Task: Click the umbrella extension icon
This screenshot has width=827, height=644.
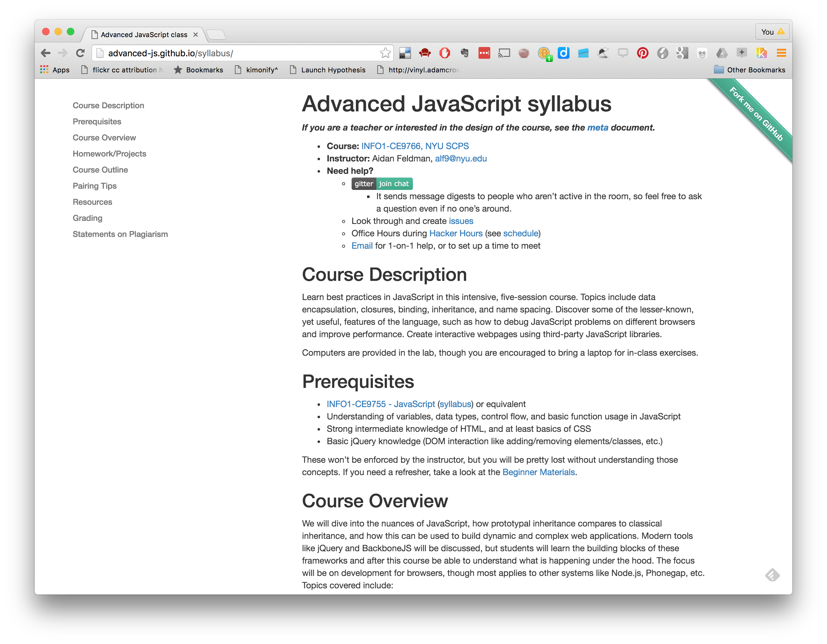Action: pyautogui.click(x=603, y=53)
